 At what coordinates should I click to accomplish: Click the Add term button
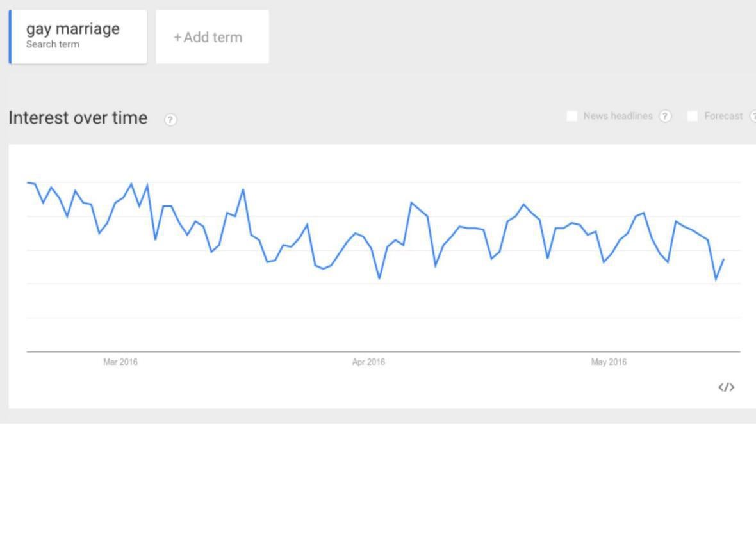tap(212, 37)
